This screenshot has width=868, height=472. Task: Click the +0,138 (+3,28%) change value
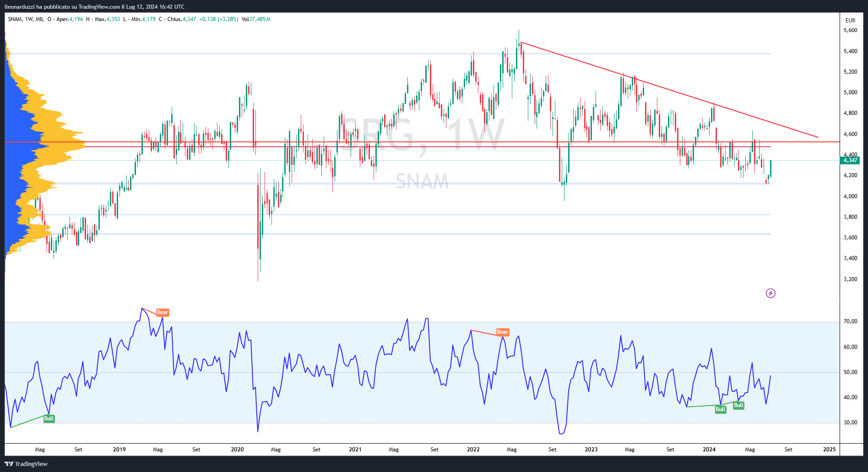click(x=219, y=19)
